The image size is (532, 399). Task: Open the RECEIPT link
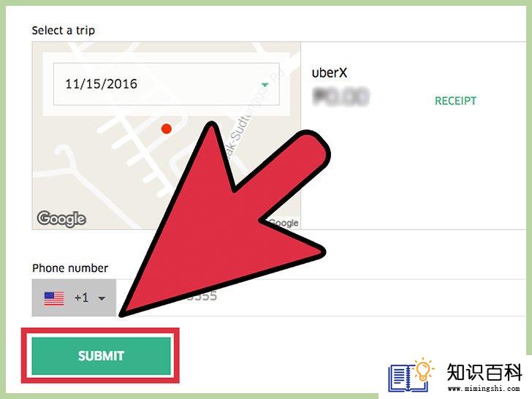click(x=455, y=101)
